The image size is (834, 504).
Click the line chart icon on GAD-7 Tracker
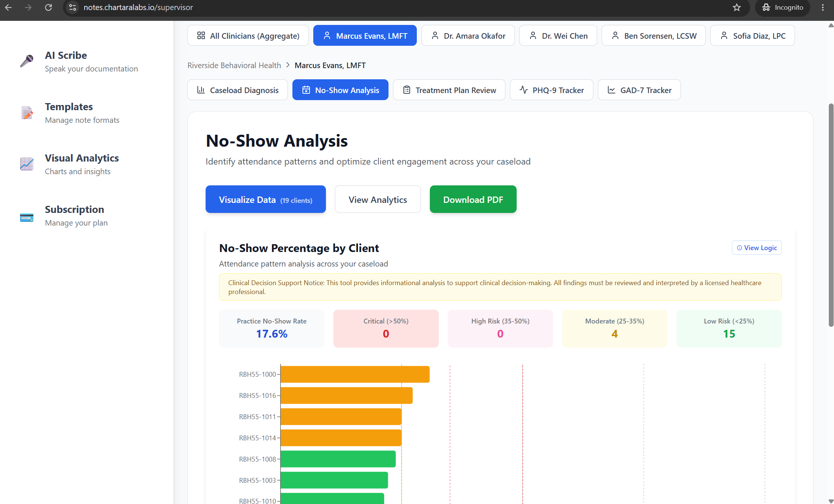[x=612, y=90]
